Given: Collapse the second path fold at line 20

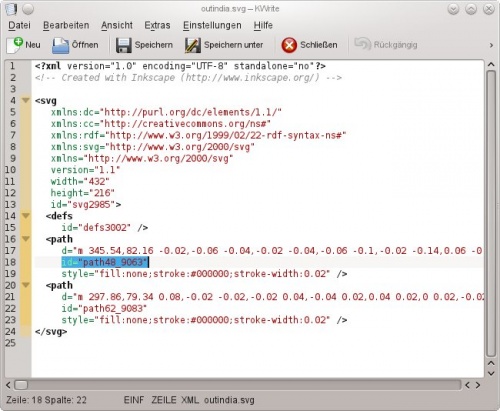Looking at the screenshot, I should click(26, 285).
